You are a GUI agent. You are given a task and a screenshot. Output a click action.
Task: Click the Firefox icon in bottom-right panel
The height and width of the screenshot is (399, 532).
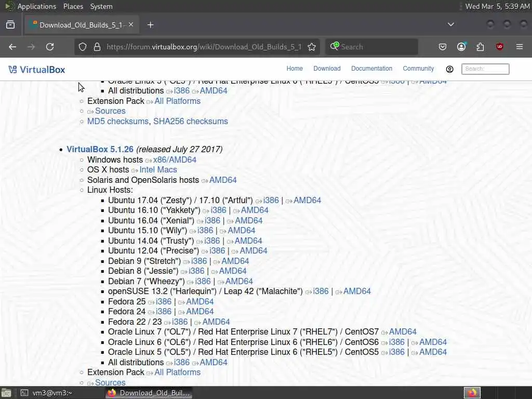472,393
